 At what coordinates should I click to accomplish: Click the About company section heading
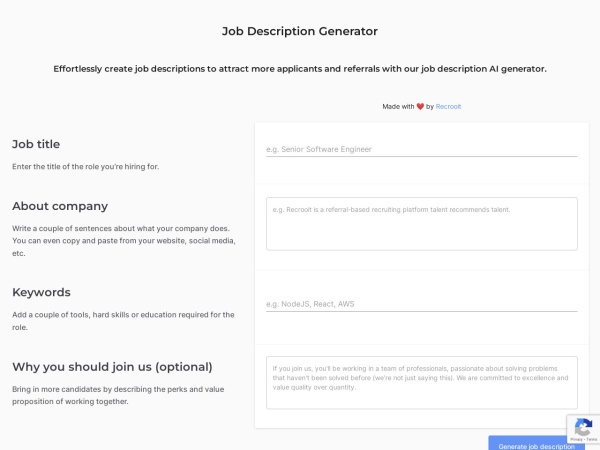pos(60,206)
